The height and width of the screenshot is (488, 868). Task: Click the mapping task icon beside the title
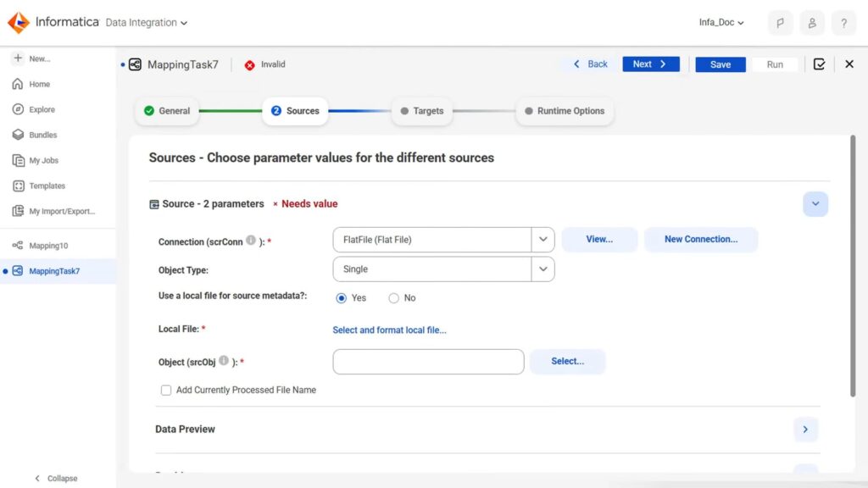point(135,64)
